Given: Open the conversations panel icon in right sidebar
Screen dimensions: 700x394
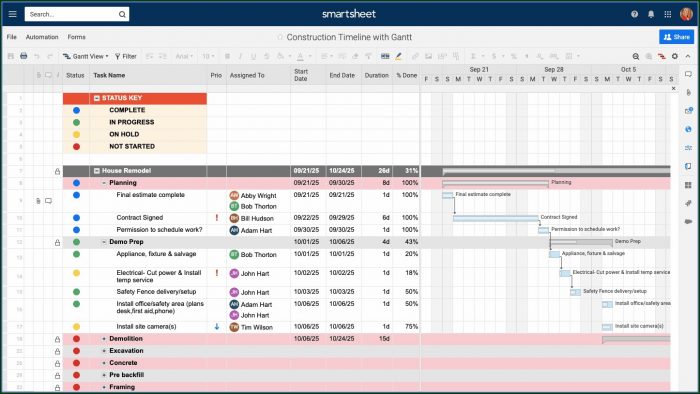Looking at the screenshot, I should pos(688,74).
